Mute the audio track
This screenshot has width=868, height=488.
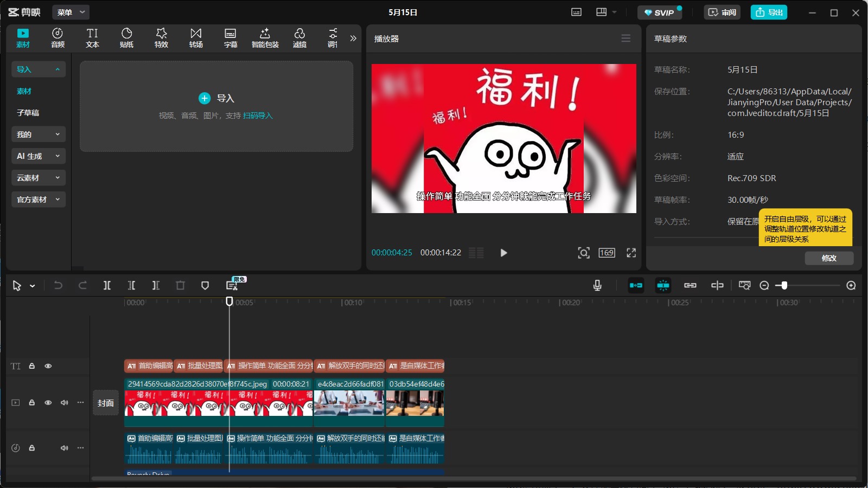(x=65, y=448)
